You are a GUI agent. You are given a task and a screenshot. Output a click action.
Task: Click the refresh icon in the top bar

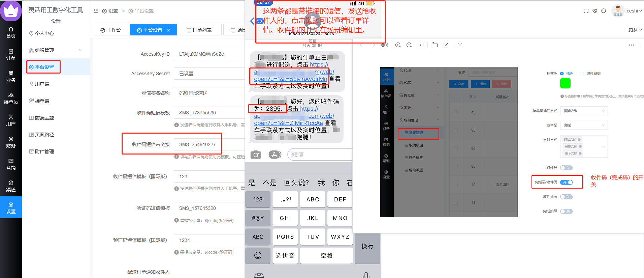tap(604, 11)
